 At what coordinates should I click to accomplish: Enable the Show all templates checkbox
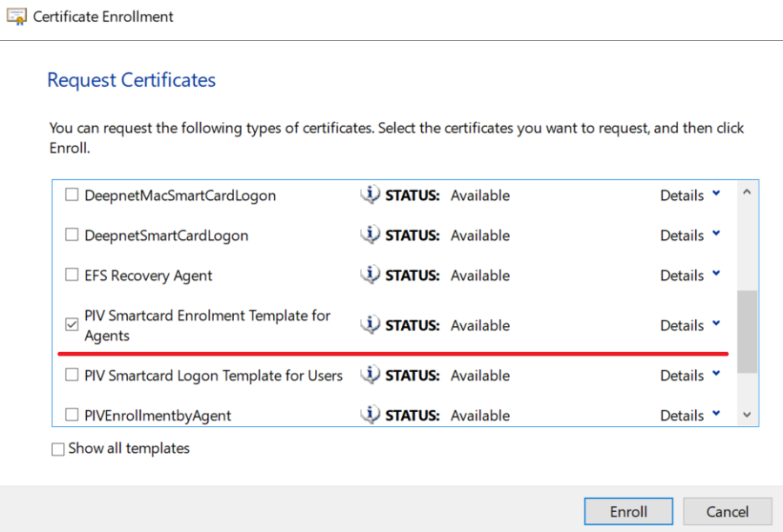[58, 449]
